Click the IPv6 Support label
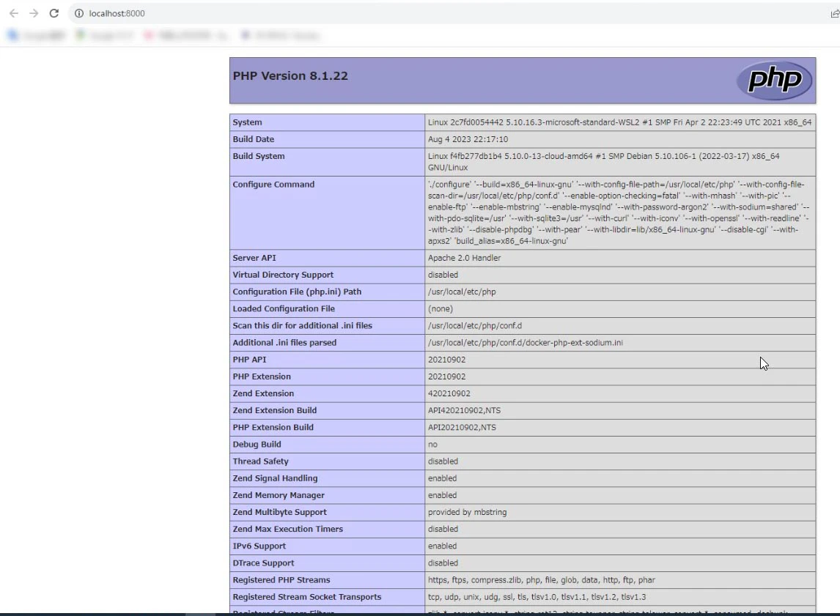840x616 pixels. 259,546
